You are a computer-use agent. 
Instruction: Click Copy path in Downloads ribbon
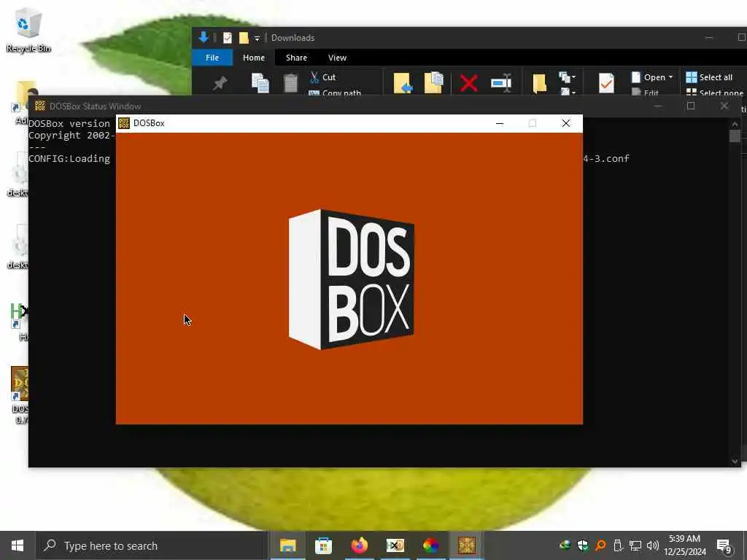pyautogui.click(x=335, y=93)
